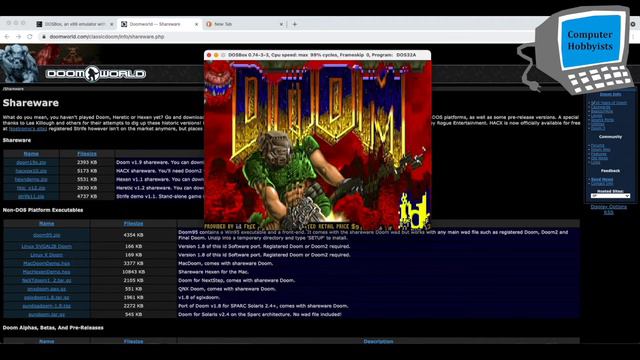Switch to the DOSBox emulator tab
This screenshot has width=640, height=360.
pyautogui.click(x=74, y=24)
